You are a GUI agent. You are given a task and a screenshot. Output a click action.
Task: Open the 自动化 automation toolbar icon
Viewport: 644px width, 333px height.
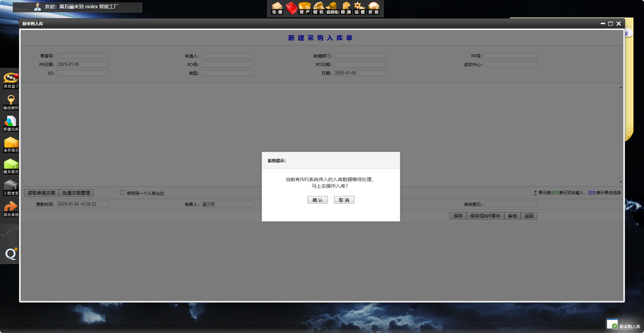tap(332, 8)
